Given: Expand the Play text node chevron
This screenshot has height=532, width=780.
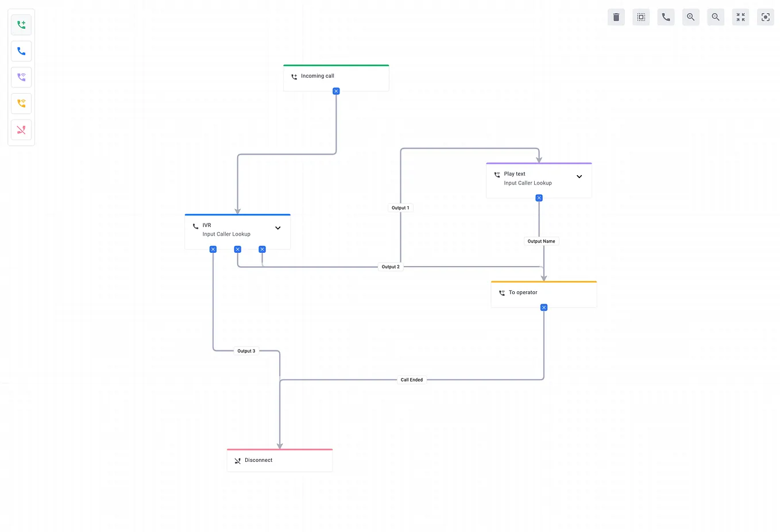Looking at the screenshot, I should (579, 176).
